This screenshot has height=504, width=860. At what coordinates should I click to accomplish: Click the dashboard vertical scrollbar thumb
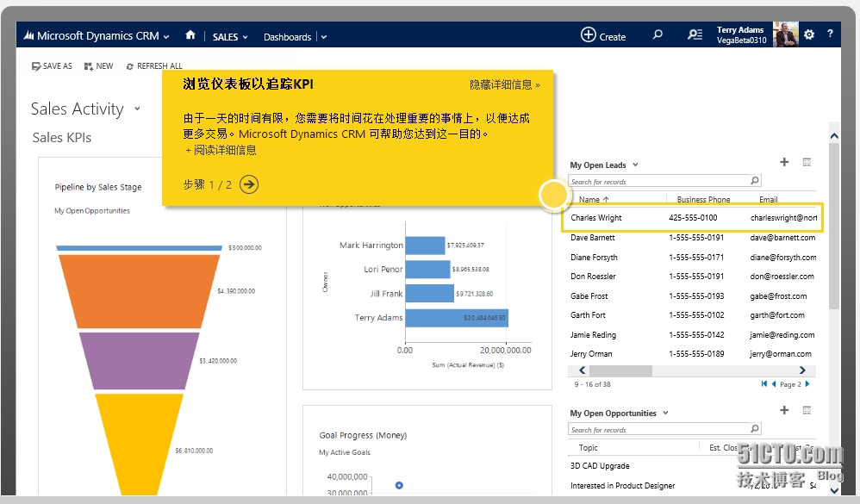coord(833,226)
